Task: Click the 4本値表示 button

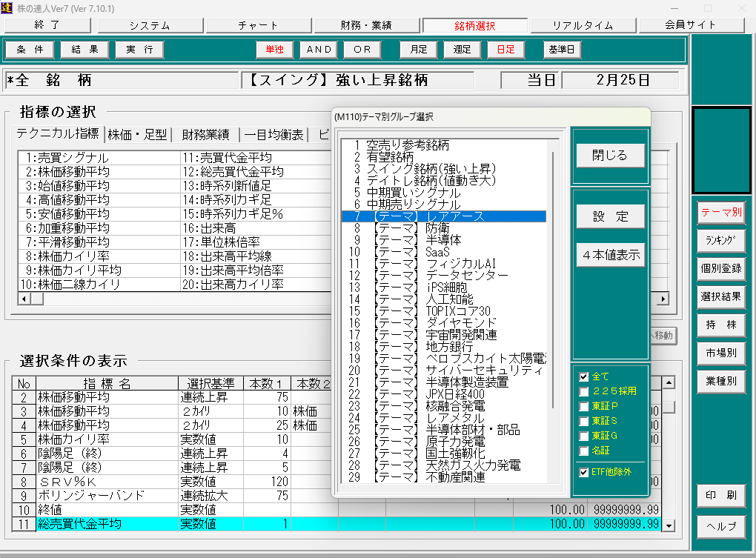Action: tap(610, 255)
